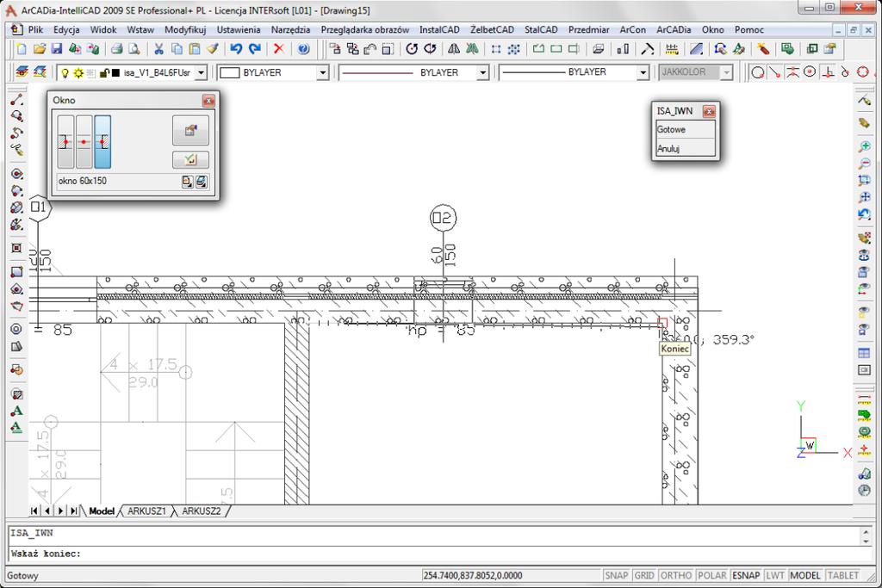Open the lineweight BYLAYER dropdown

[643, 72]
